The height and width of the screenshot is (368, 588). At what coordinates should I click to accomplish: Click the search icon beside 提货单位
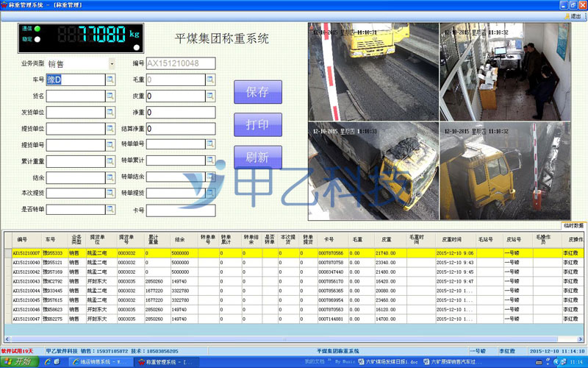pos(111,128)
